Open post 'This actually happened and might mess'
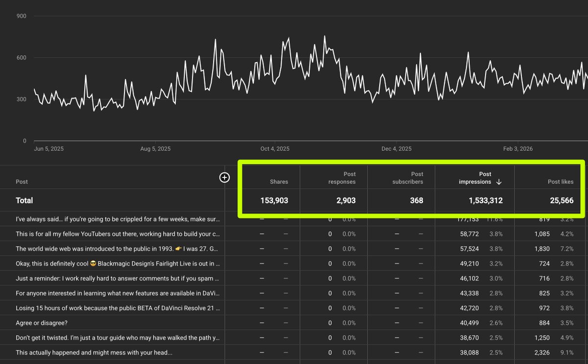Image resolution: width=588 pixels, height=364 pixels. 94,352
